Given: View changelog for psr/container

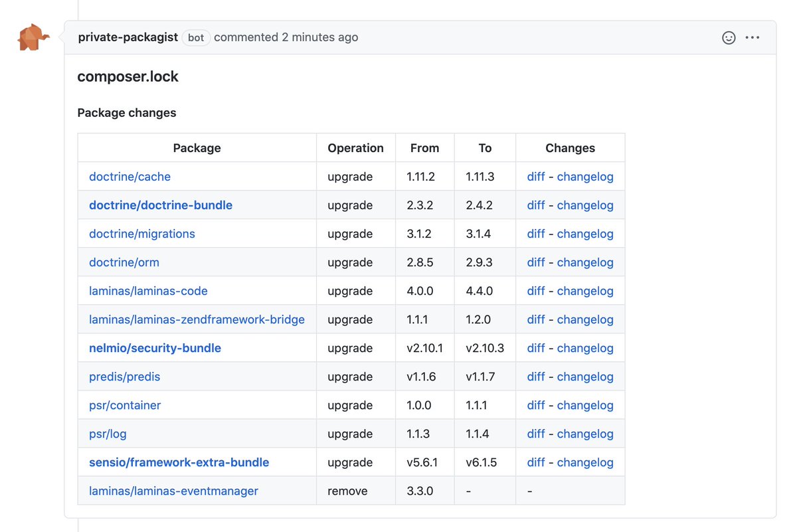Looking at the screenshot, I should click(x=585, y=405).
